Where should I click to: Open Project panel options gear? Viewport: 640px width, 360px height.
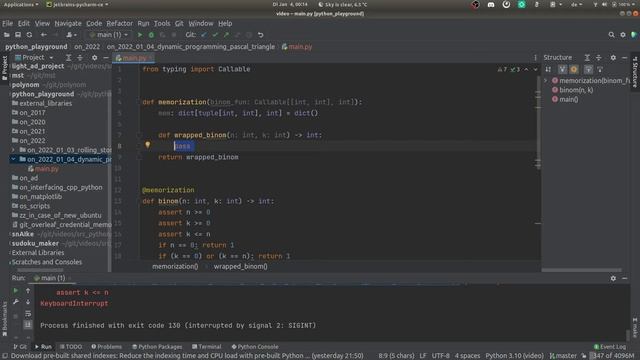click(95, 58)
